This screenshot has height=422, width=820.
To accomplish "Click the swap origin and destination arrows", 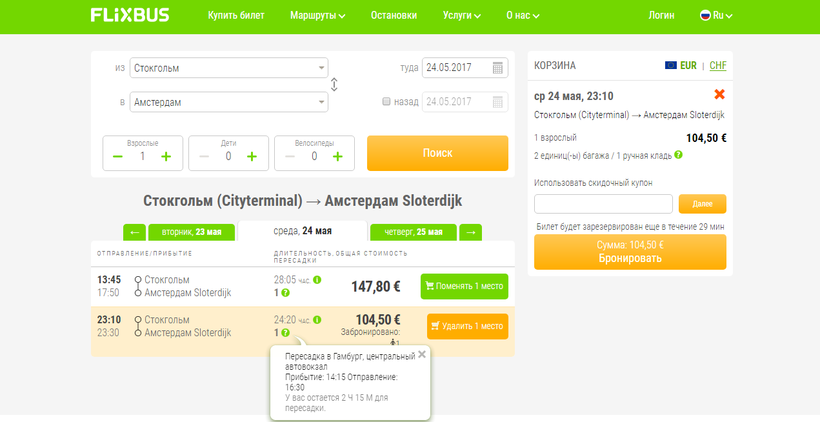I will point(334,85).
